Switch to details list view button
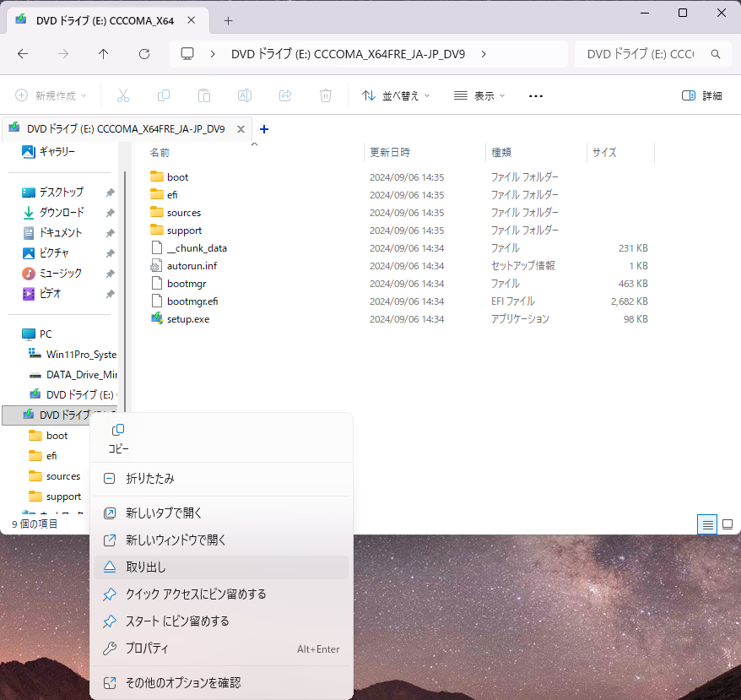This screenshot has width=741, height=700. click(x=708, y=524)
